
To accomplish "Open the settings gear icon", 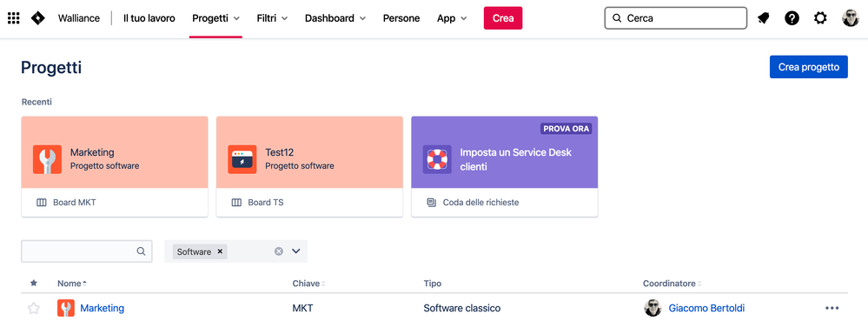I will (x=820, y=18).
